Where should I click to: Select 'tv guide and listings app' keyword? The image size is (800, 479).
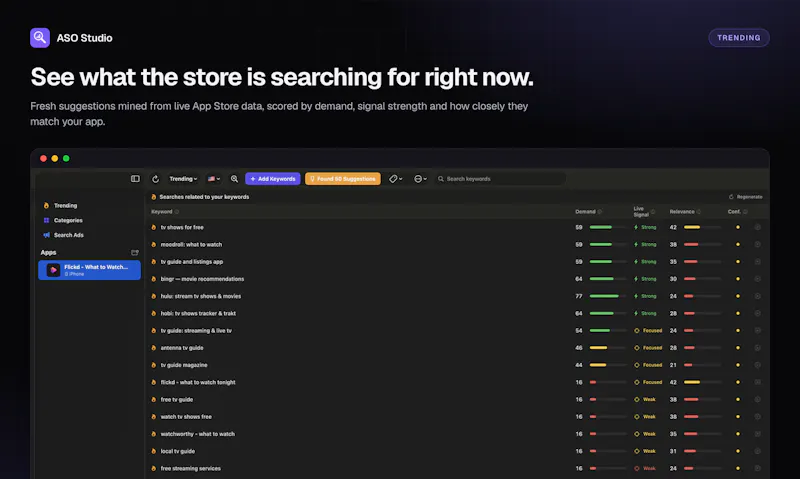coord(192,262)
